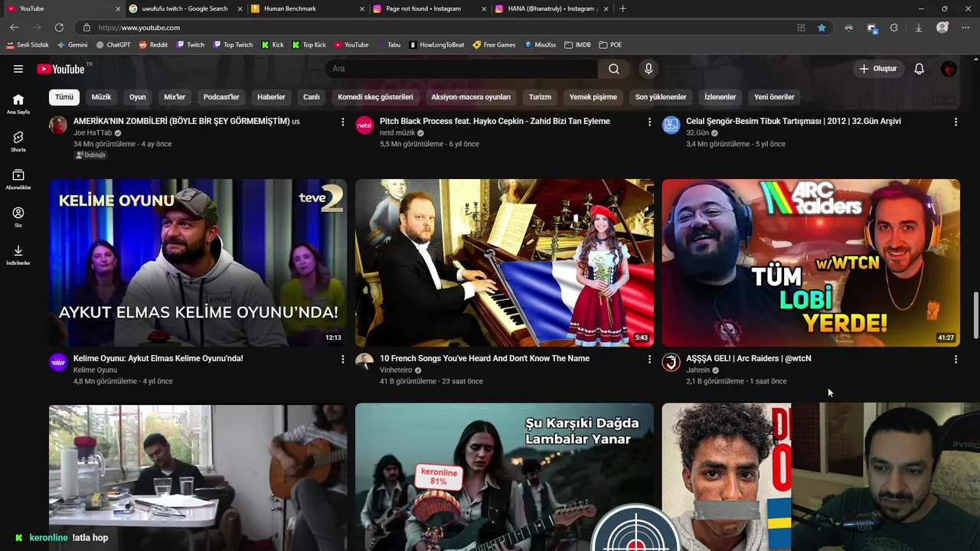980x551 pixels.
Task: Open Abonelikler in the sidebar
Action: pyautogui.click(x=18, y=180)
